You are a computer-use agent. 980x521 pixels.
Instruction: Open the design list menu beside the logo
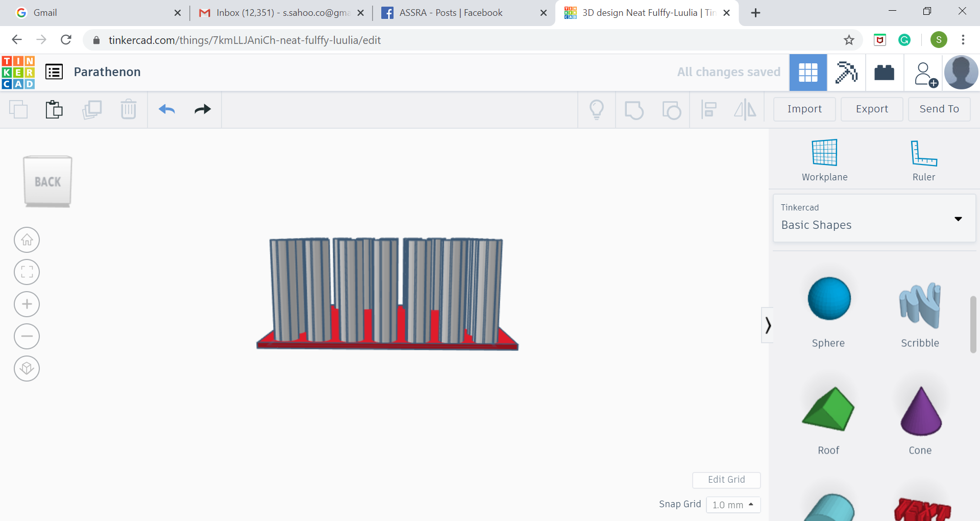(54, 72)
